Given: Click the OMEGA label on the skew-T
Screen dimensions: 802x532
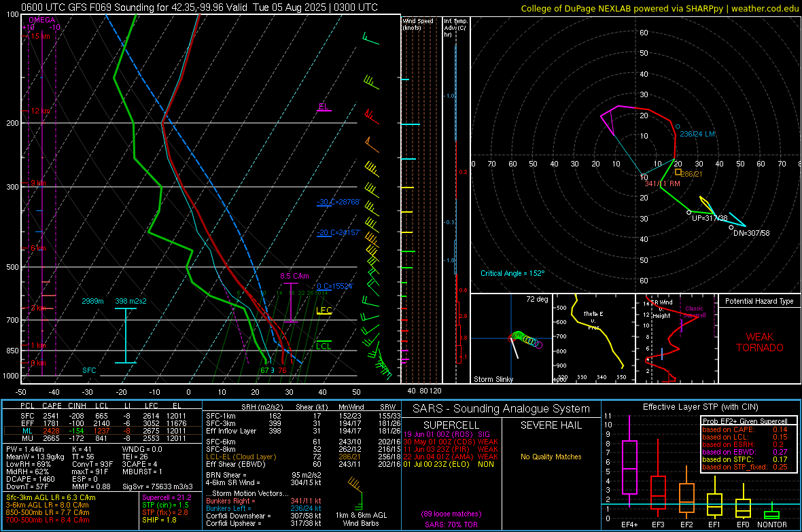Looking at the screenshot, I should point(42,20).
